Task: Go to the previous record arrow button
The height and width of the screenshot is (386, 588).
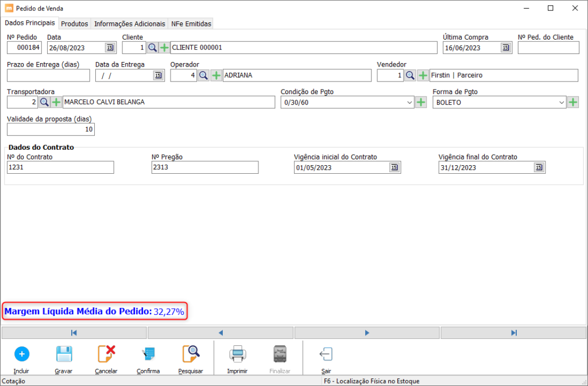Action: 220,333
